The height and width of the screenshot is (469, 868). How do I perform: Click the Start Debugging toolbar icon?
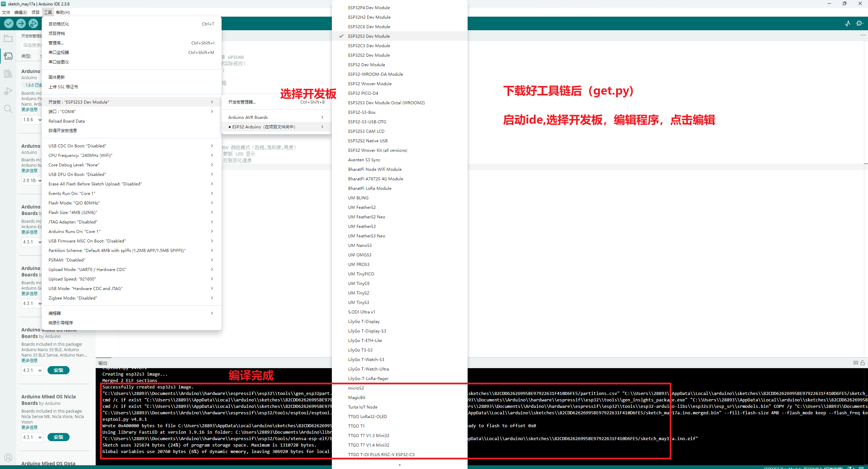[33, 23]
